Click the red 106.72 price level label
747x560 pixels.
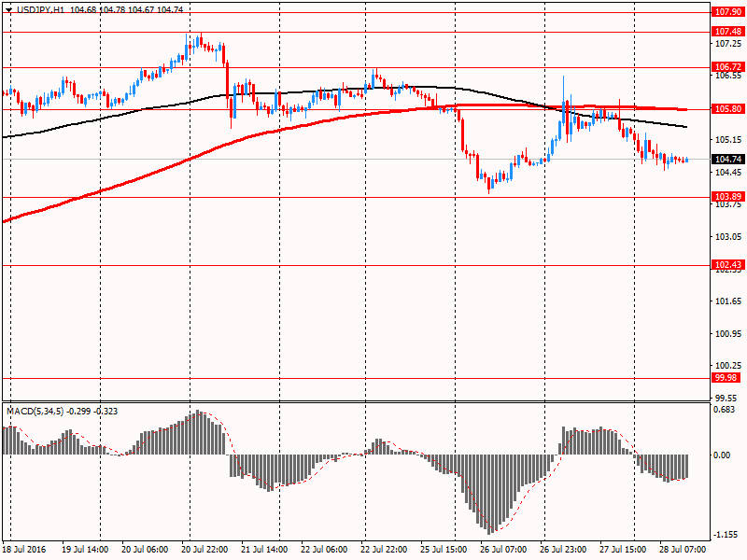[x=727, y=66]
